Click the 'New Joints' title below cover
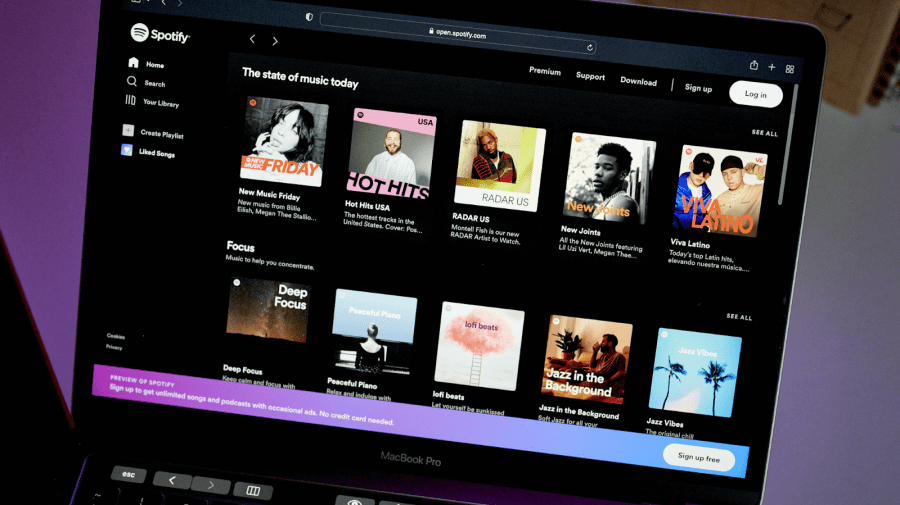Screen dimensions: 900x505 point(580,231)
